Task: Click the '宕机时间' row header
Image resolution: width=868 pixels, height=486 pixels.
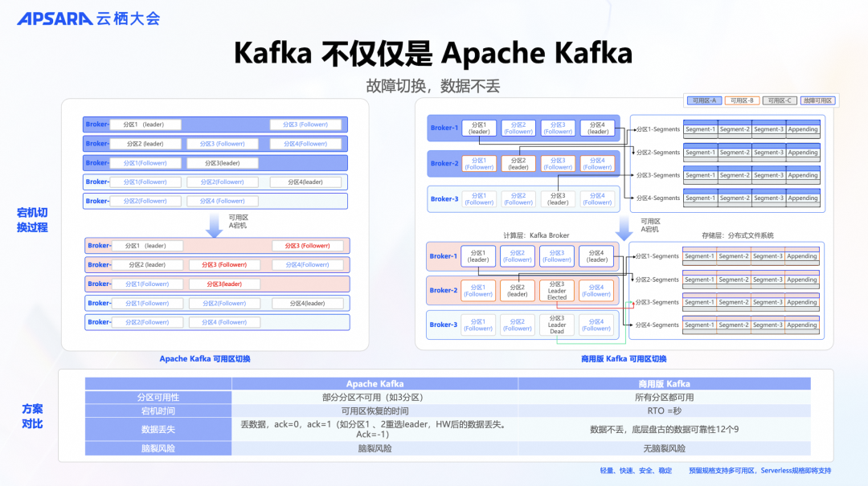Action: pyautogui.click(x=158, y=410)
